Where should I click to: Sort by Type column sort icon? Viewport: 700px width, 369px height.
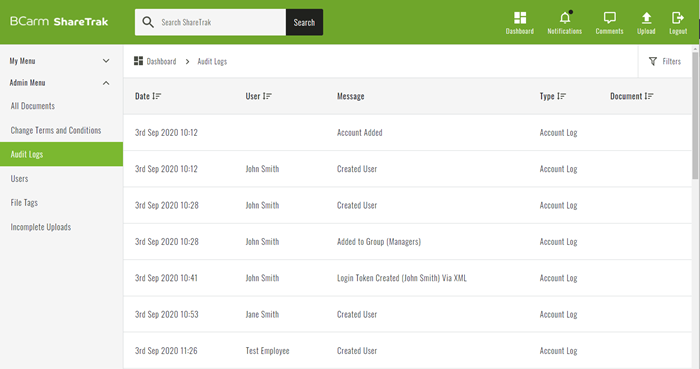(561, 96)
